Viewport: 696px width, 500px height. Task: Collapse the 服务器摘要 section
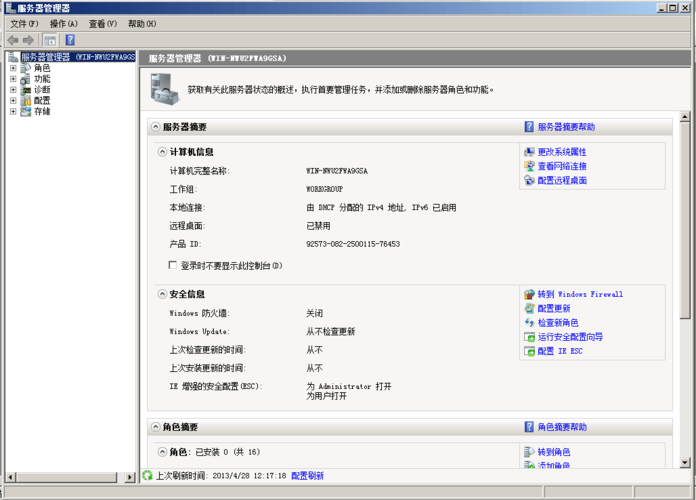tap(155, 127)
